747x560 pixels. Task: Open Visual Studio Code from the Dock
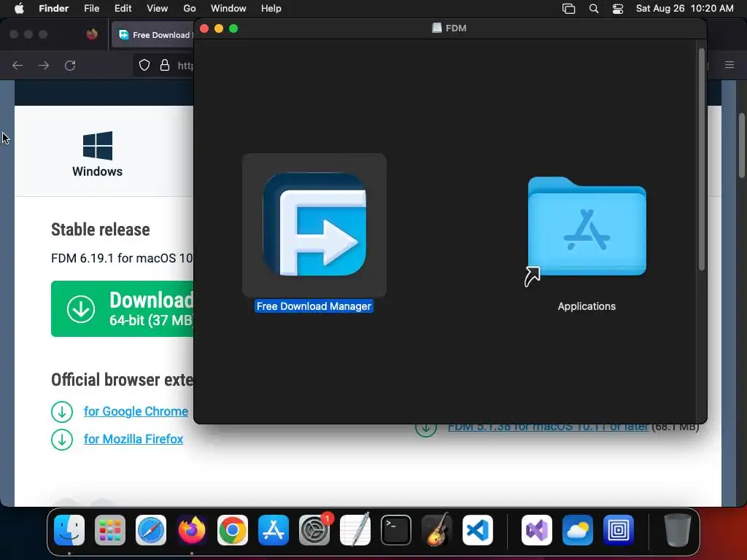477,530
